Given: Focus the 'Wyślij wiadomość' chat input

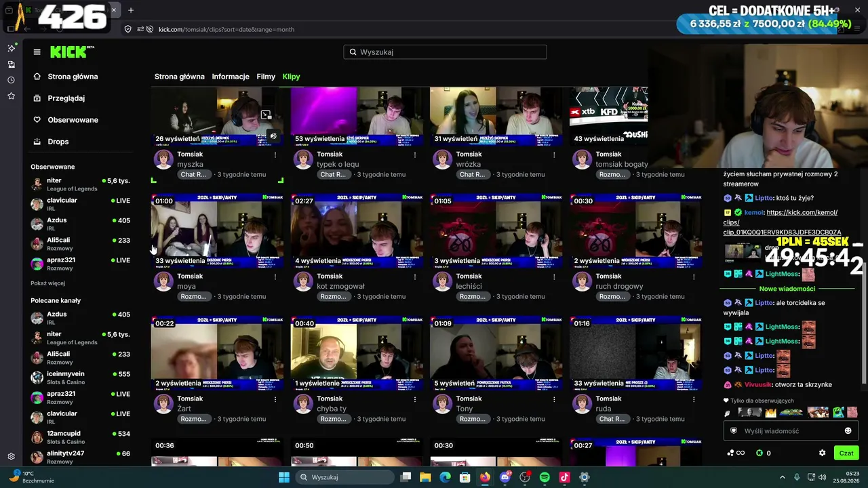Looking at the screenshot, I should coord(790,431).
